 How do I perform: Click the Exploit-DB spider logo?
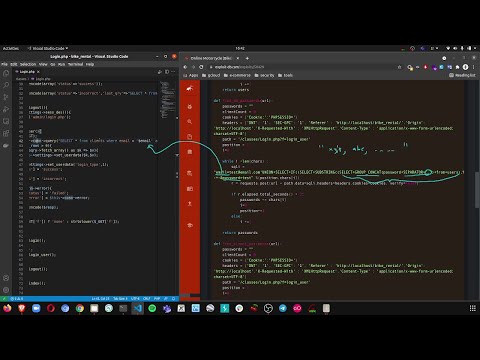coord(190,88)
